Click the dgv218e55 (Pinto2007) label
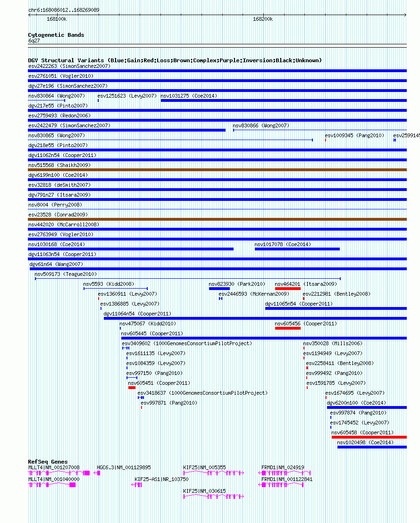 pos(58,145)
